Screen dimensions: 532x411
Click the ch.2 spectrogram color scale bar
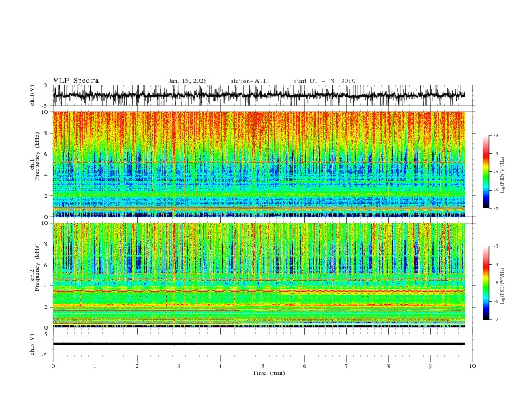coord(486,283)
